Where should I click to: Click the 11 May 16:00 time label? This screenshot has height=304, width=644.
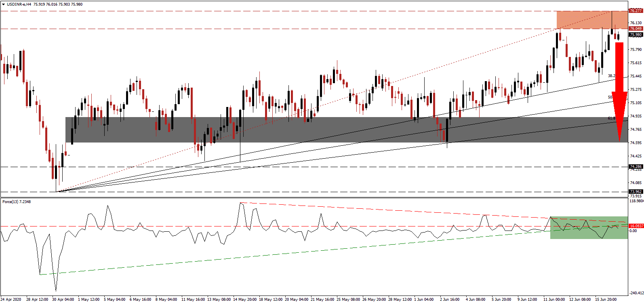pyautogui.click(x=193, y=300)
